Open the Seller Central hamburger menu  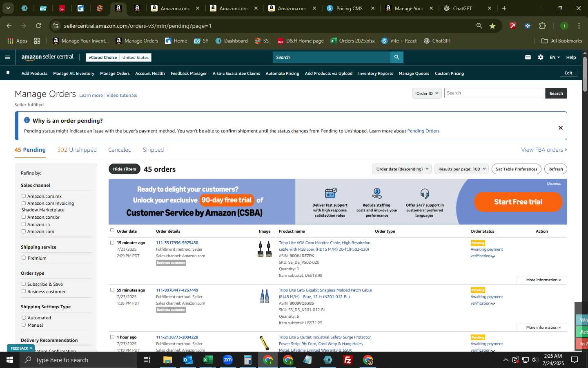coord(7,57)
